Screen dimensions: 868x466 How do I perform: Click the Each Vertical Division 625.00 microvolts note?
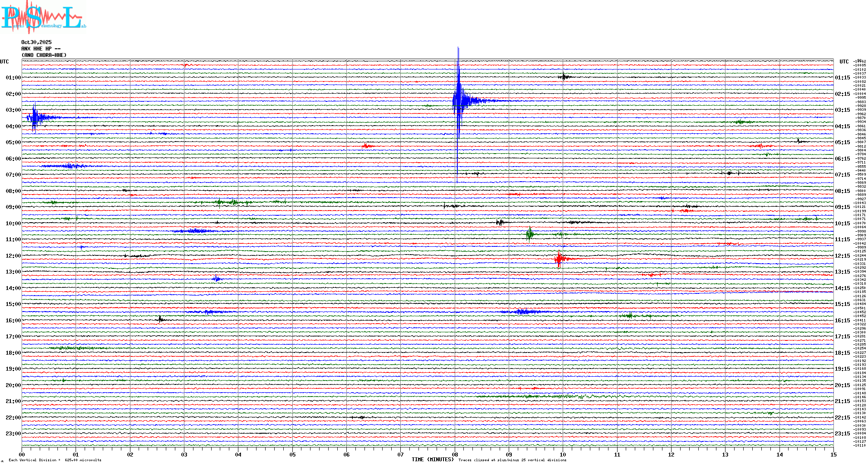pyautogui.click(x=55, y=460)
